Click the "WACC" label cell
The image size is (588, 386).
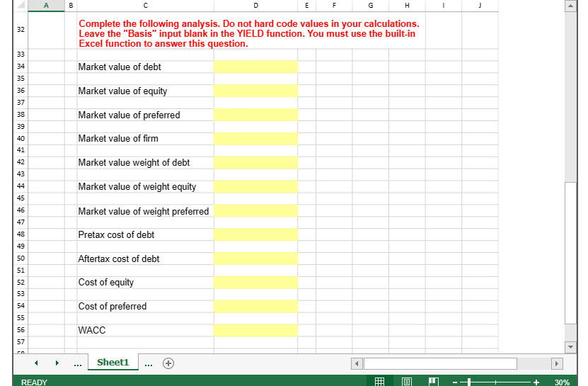92,331
